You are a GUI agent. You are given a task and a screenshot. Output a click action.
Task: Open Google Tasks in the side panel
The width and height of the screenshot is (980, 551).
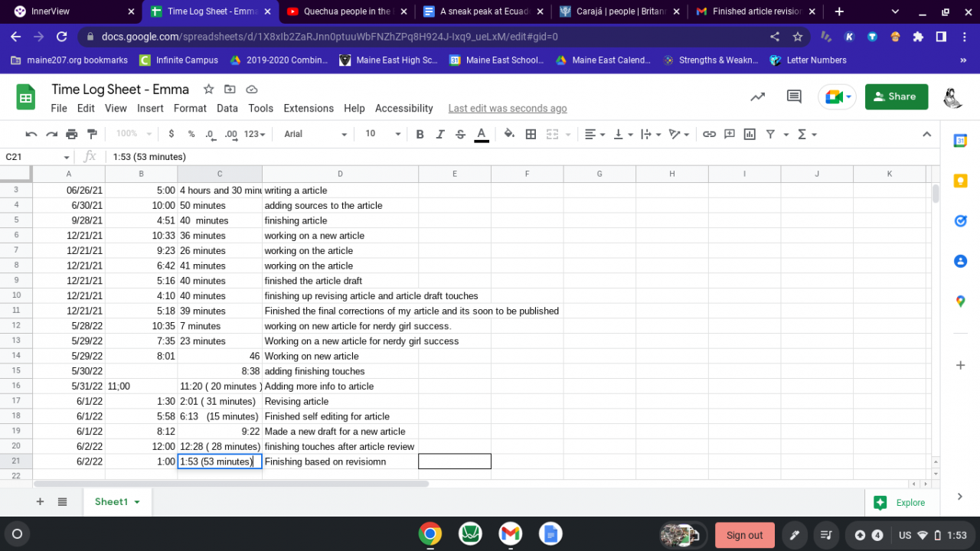(960, 221)
